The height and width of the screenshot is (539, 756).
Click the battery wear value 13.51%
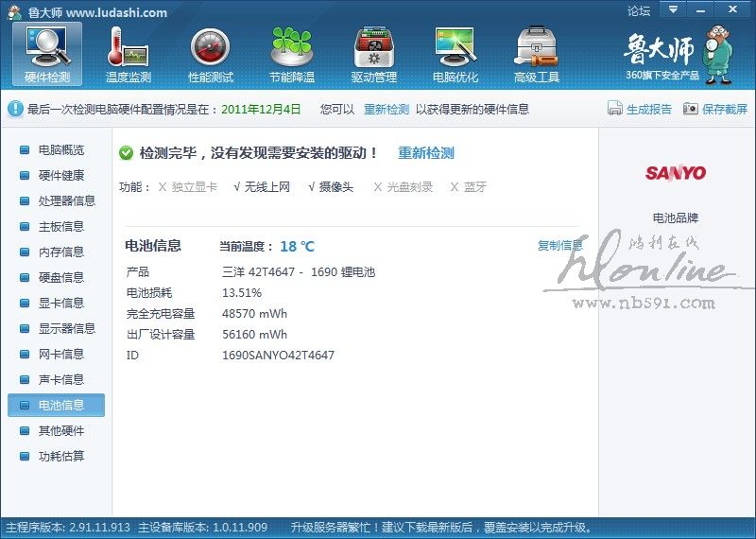tap(242, 293)
